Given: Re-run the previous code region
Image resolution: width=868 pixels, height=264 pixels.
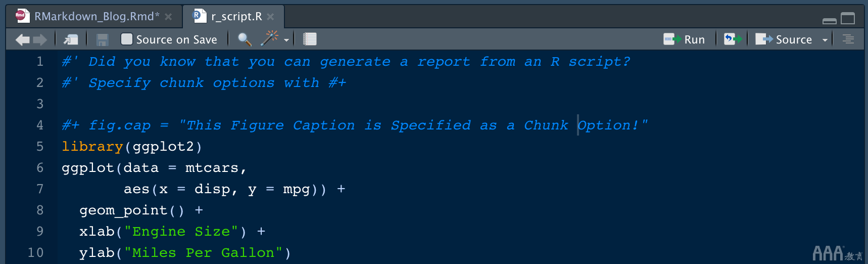Looking at the screenshot, I should pos(733,39).
